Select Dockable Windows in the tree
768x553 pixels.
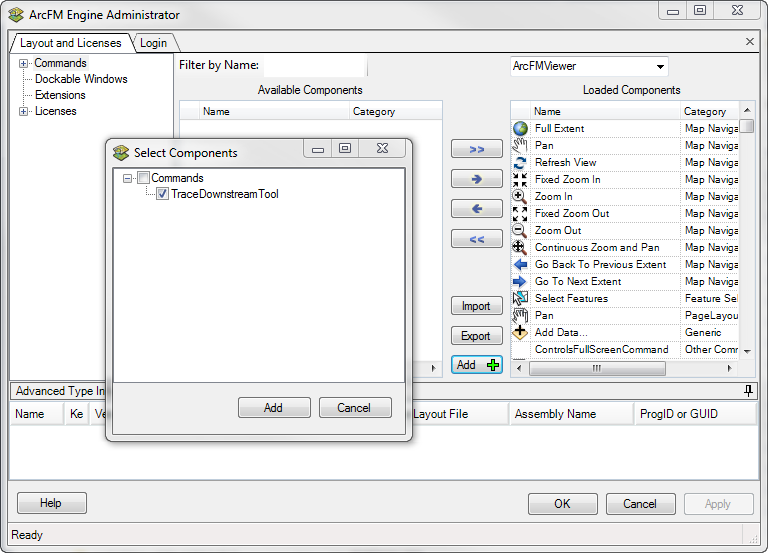coord(81,79)
